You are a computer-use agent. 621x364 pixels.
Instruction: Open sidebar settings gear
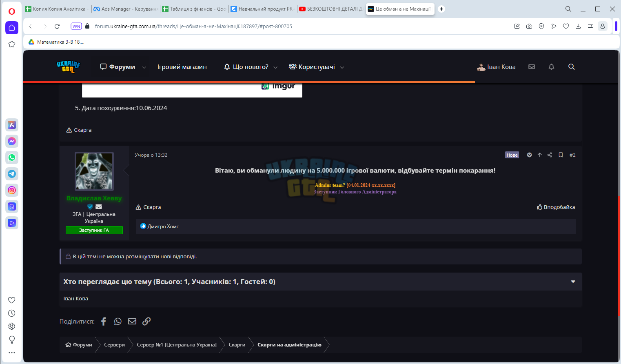click(12, 326)
